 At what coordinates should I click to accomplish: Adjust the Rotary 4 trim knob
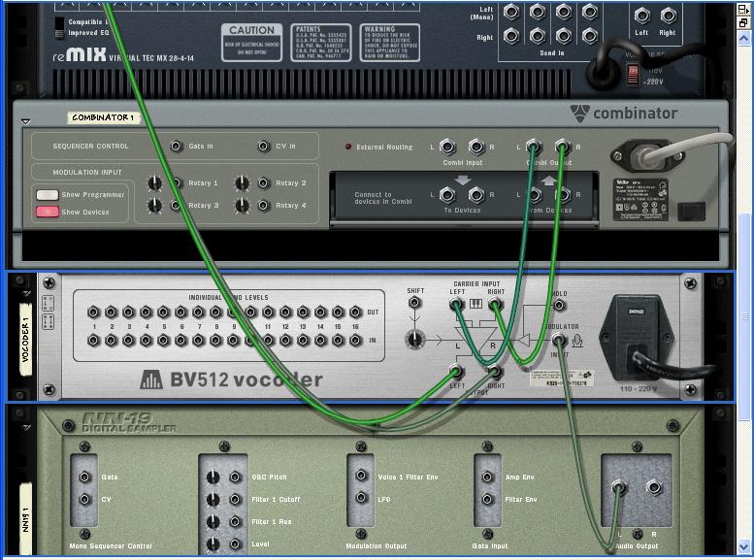[242, 206]
